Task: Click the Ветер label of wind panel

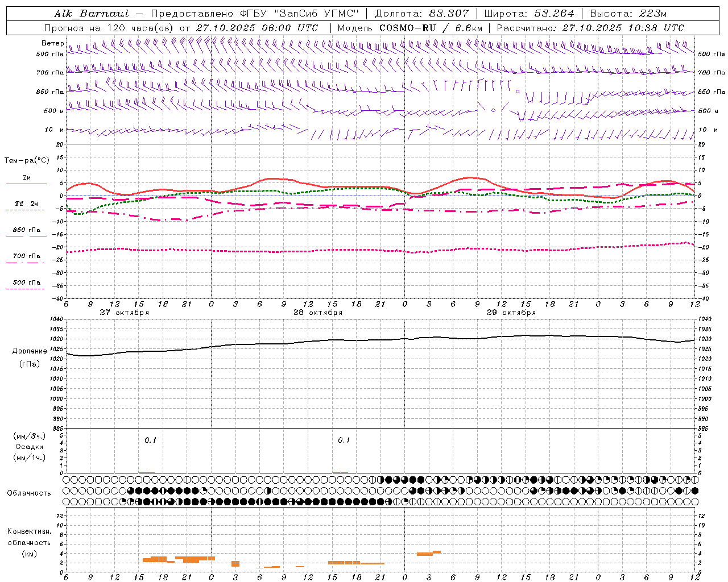Action: click(x=52, y=43)
